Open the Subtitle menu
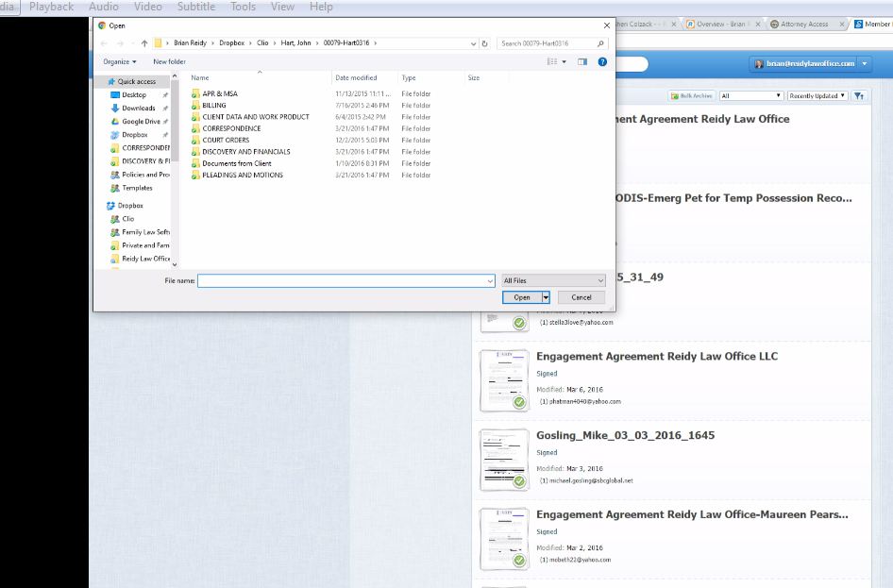This screenshot has width=893, height=588. 196,7
